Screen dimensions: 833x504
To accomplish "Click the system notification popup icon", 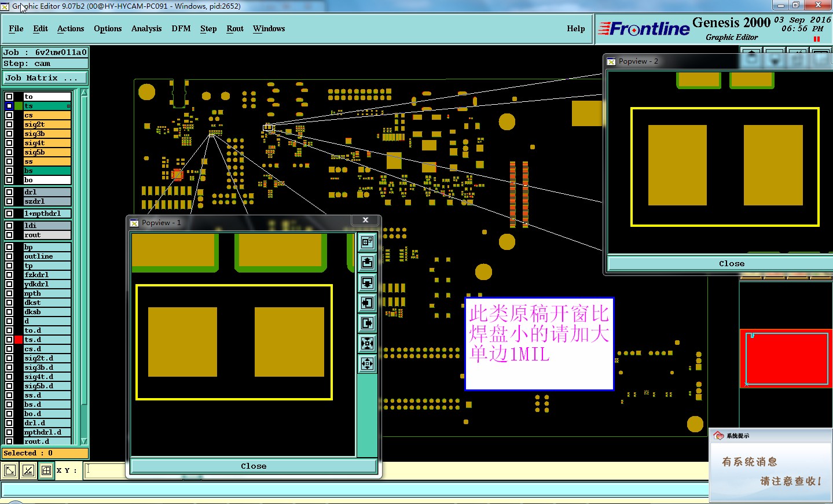I will click(719, 436).
